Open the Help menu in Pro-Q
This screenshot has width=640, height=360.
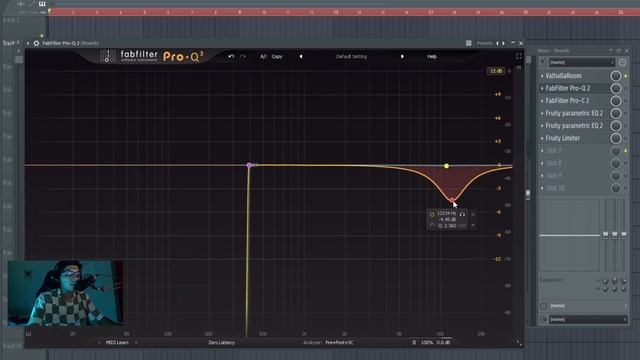(432, 56)
